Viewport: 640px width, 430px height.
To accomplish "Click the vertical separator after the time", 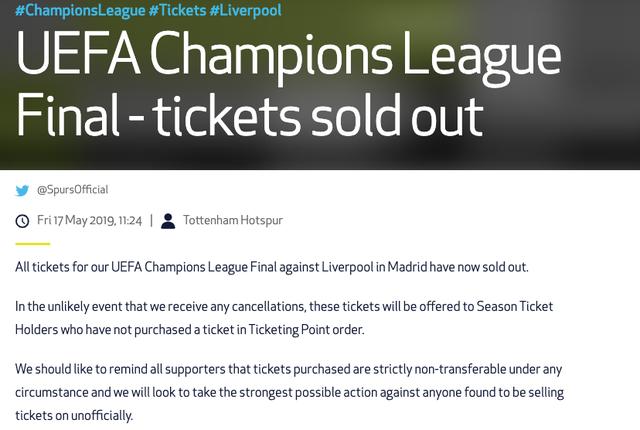I will click(151, 220).
